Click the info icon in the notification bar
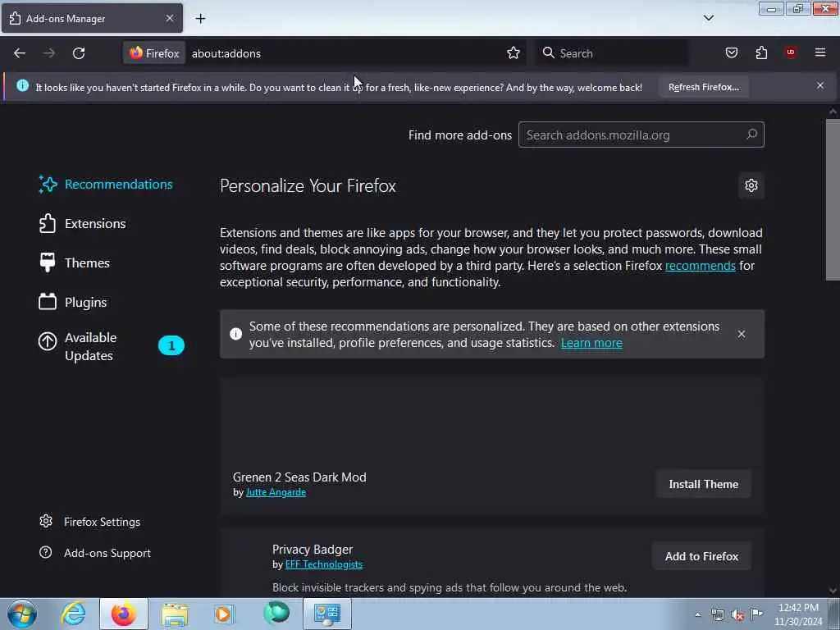The image size is (840, 630). tap(22, 85)
